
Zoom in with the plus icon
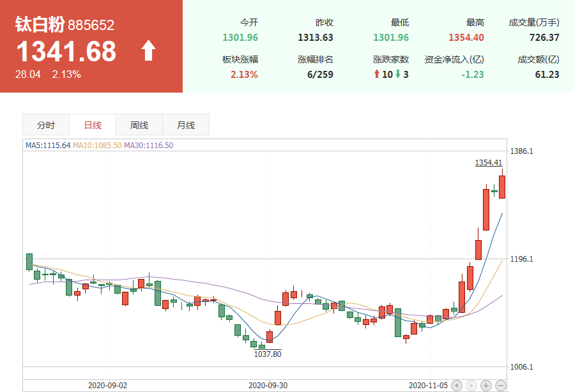point(486,386)
